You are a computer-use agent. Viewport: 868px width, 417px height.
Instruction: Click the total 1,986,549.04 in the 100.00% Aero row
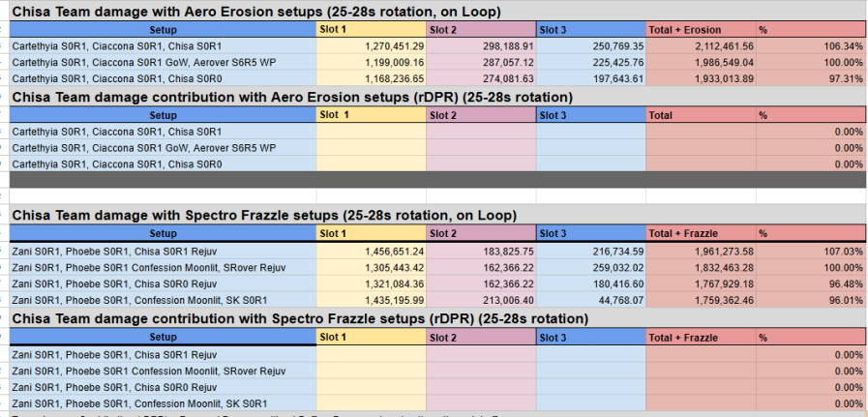click(x=701, y=63)
